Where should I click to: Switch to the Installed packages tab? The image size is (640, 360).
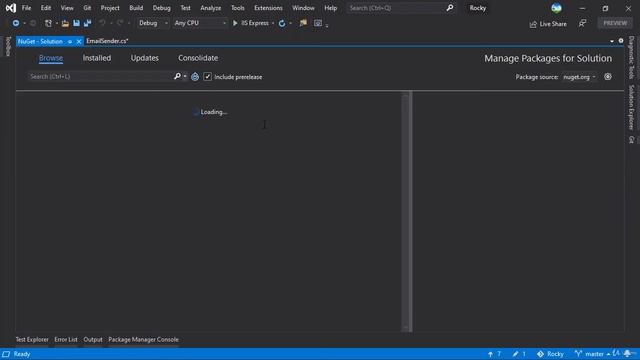(97, 58)
